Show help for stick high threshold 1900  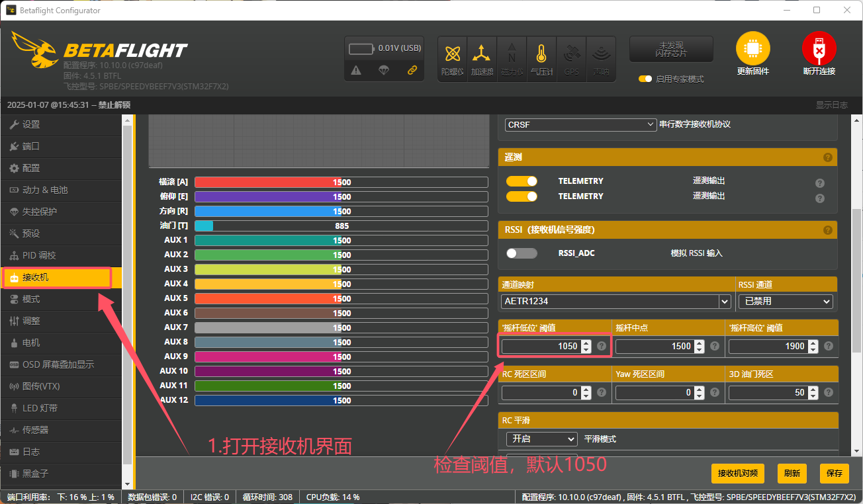(828, 346)
